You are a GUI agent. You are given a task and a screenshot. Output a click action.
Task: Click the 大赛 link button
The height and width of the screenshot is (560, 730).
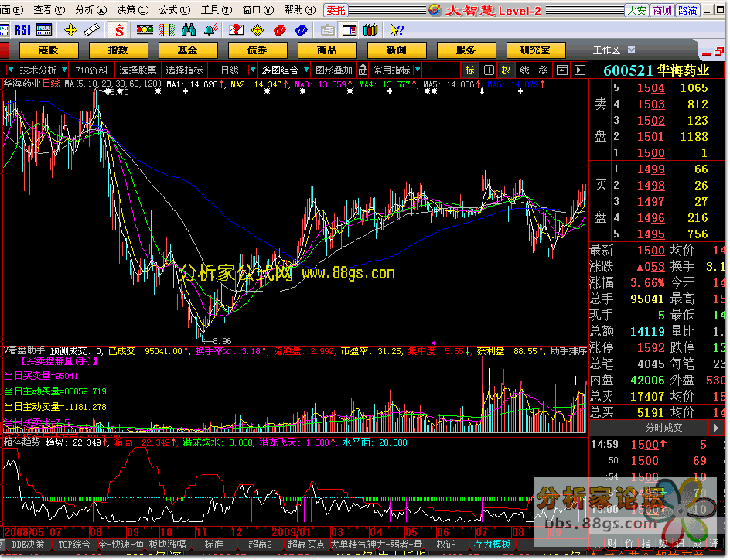(x=637, y=10)
